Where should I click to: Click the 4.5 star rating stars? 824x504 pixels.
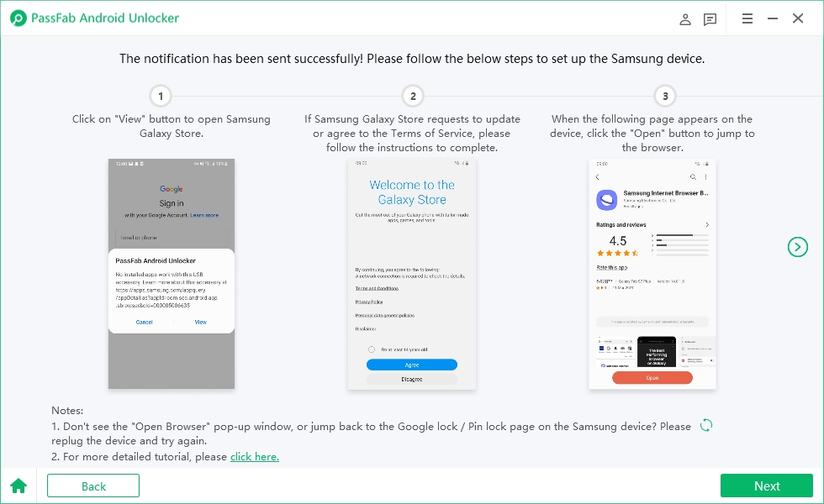click(x=617, y=253)
